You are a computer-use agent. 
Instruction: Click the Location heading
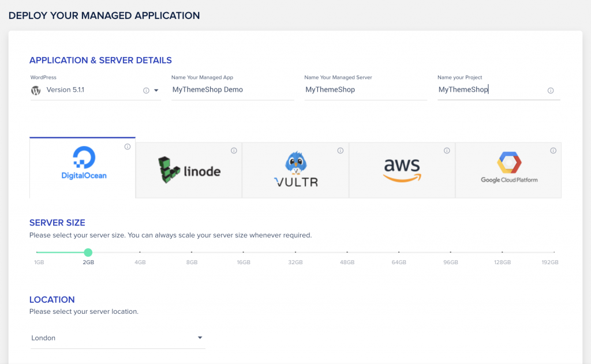coord(52,299)
